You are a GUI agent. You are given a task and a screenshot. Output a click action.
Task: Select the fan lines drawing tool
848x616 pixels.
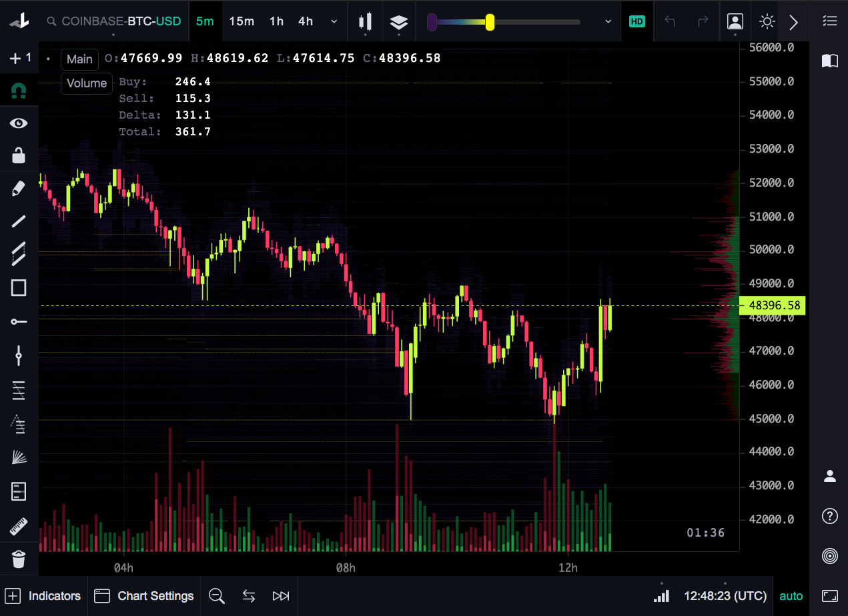[19, 457]
